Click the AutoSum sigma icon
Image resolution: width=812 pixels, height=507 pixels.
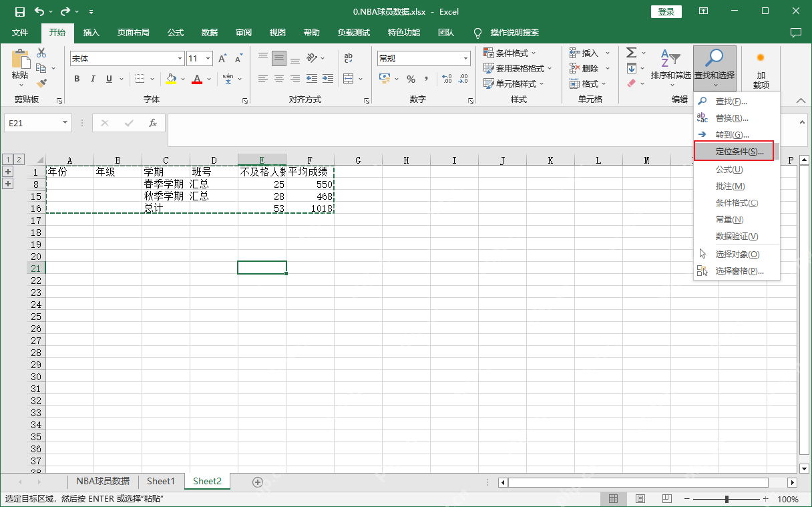(631, 53)
